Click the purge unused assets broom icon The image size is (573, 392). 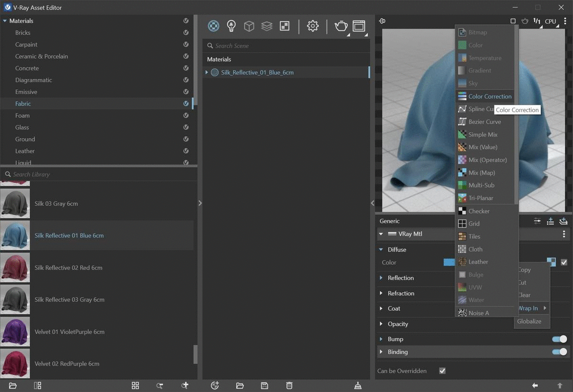point(358,385)
